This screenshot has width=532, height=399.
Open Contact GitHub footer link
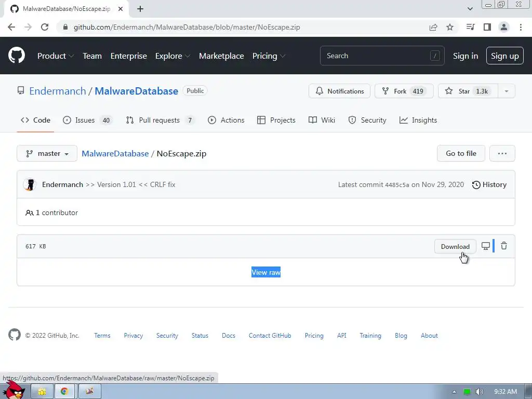(x=270, y=335)
